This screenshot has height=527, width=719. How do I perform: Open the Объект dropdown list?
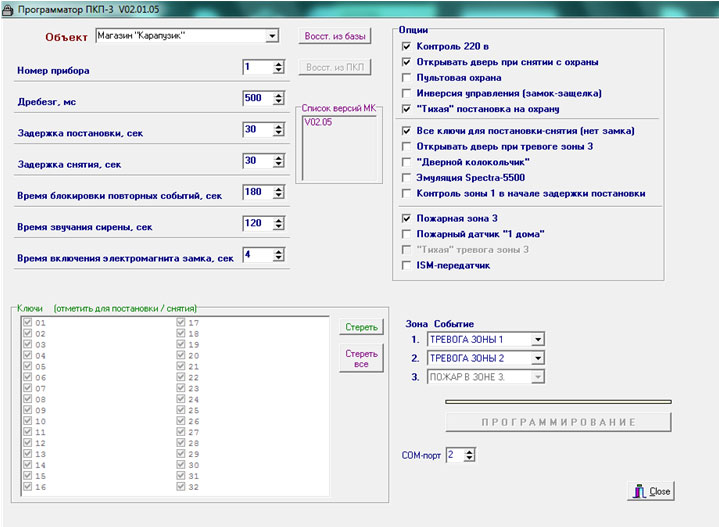[x=272, y=36]
